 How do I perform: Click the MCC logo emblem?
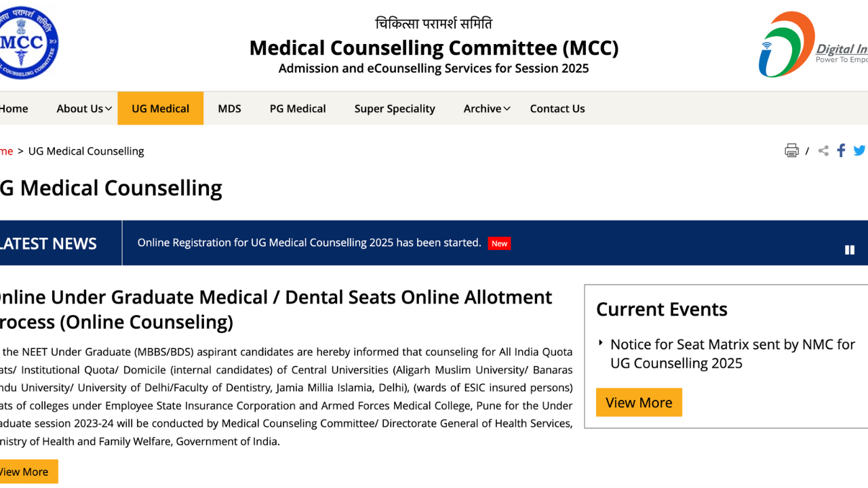27,43
